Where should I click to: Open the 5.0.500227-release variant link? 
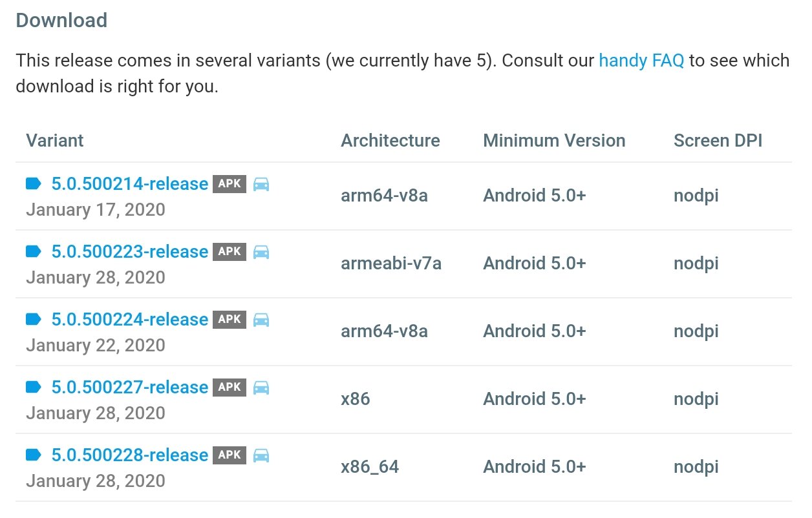click(129, 388)
